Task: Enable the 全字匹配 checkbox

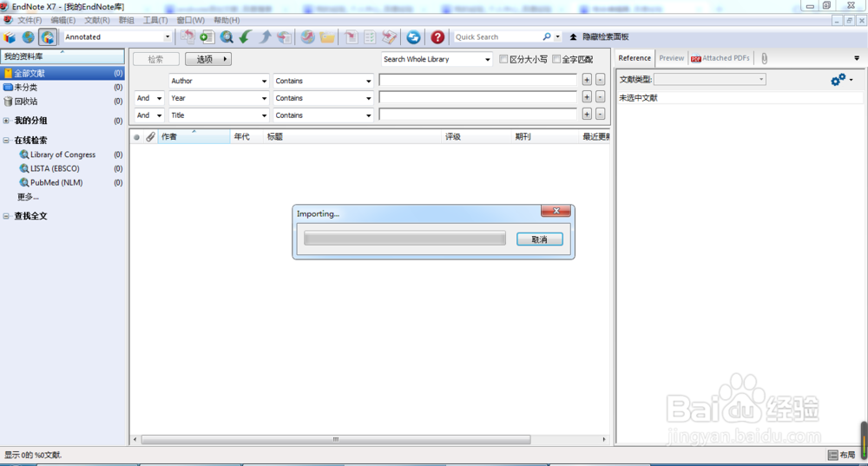Action: (x=556, y=59)
